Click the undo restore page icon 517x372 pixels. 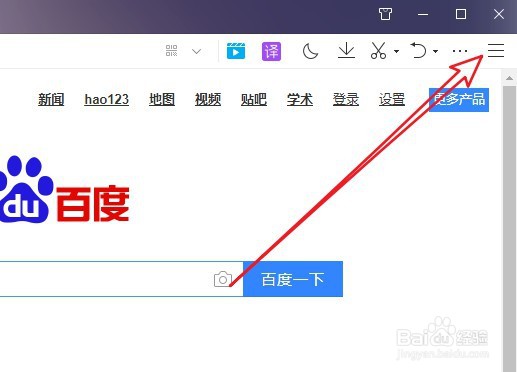pos(418,50)
